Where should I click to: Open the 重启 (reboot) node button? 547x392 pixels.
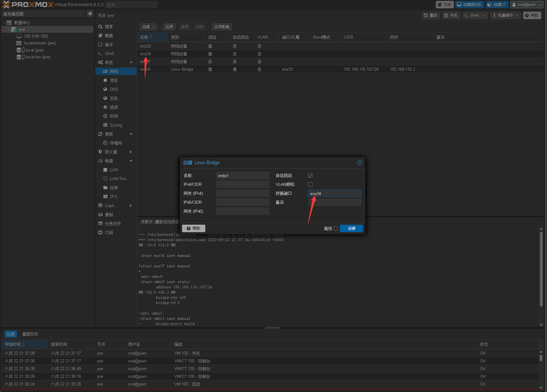tap(431, 15)
